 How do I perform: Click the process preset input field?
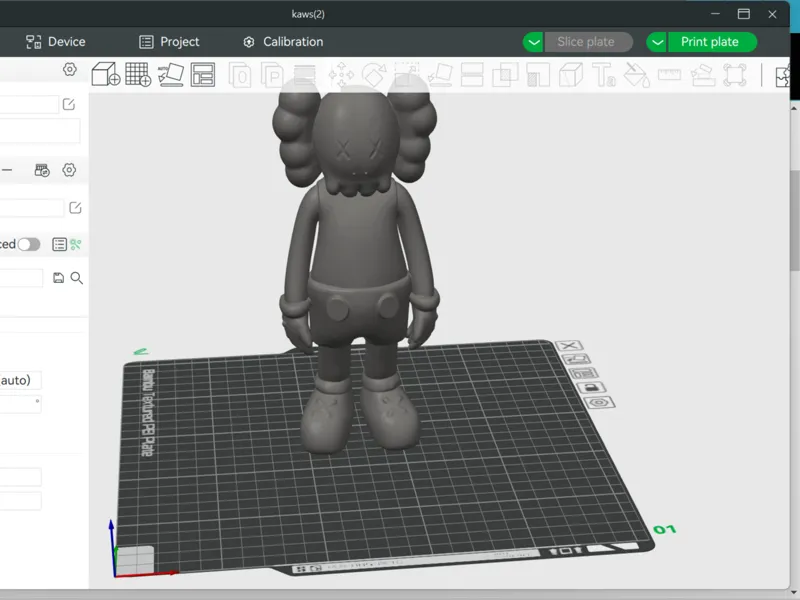[x=21, y=278]
